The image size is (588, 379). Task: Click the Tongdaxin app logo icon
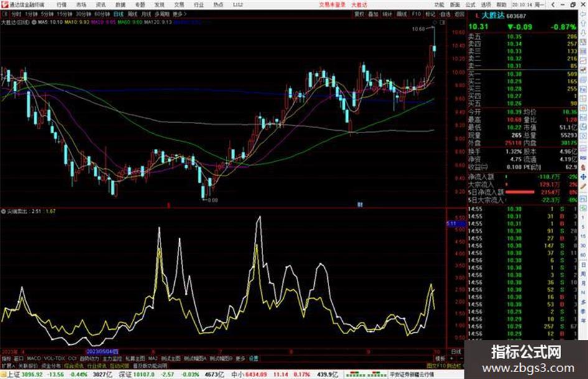point(4,5)
